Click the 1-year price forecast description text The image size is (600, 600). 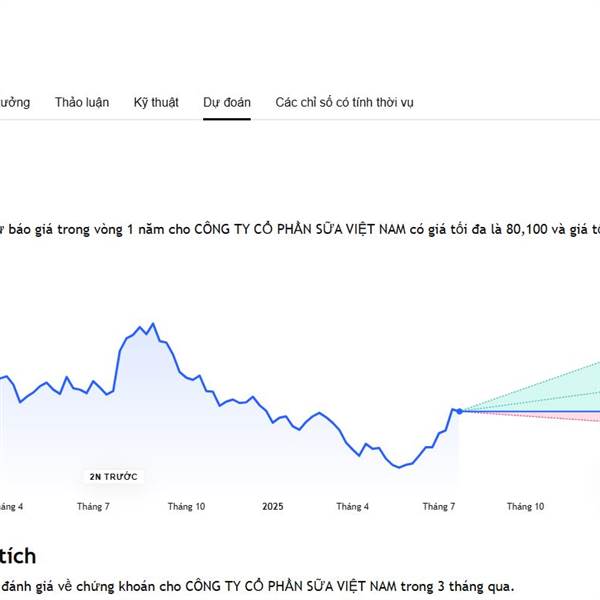pos(300,229)
